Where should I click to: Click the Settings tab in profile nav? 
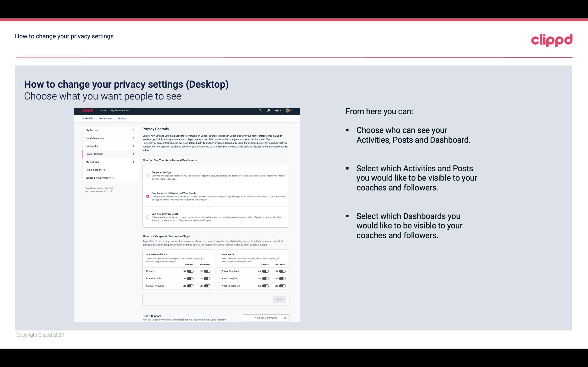(x=122, y=118)
